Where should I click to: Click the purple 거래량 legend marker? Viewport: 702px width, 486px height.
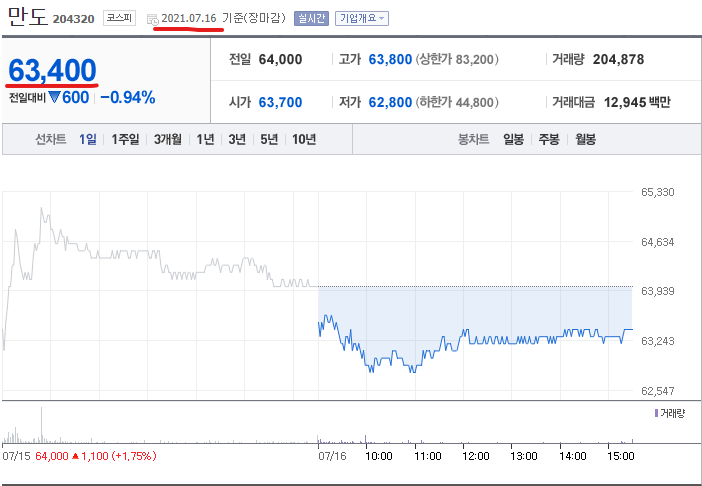click(x=656, y=413)
